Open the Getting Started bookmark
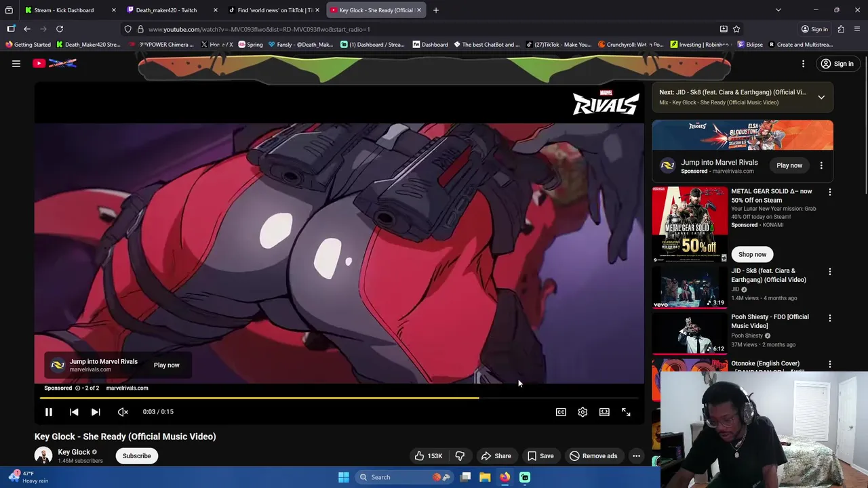Screen dimensions: 868x488 tap(28, 45)
